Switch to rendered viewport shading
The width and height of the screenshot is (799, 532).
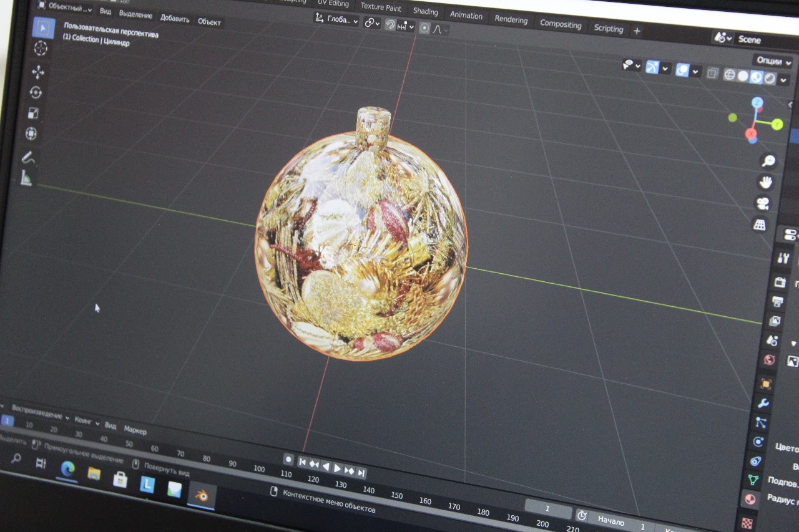click(x=770, y=79)
